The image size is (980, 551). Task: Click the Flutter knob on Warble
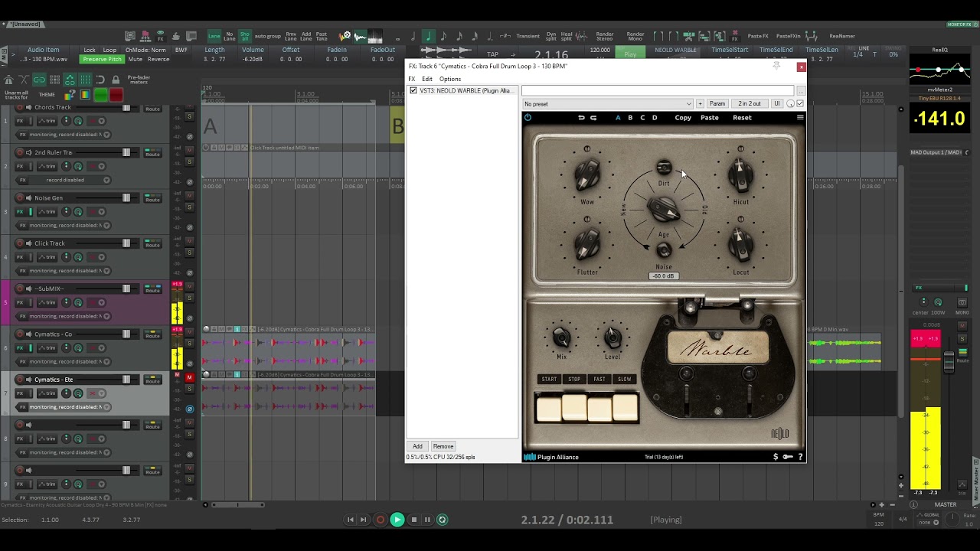(587, 245)
